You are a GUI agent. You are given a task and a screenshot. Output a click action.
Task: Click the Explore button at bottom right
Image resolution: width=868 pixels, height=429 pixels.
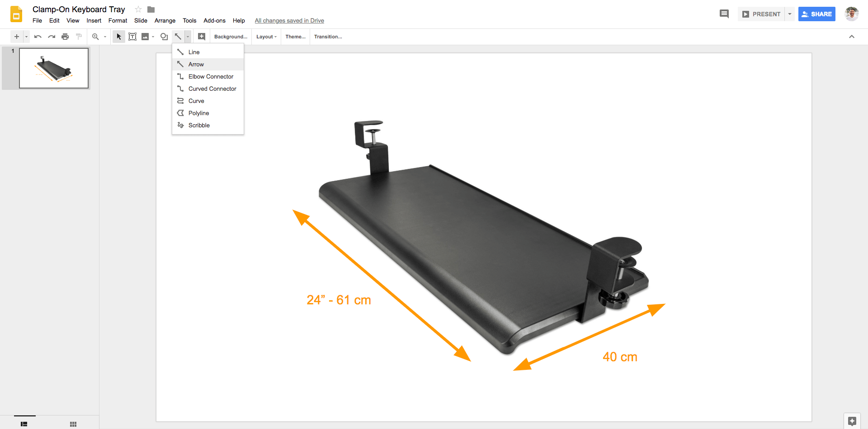click(x=852, y=421)
